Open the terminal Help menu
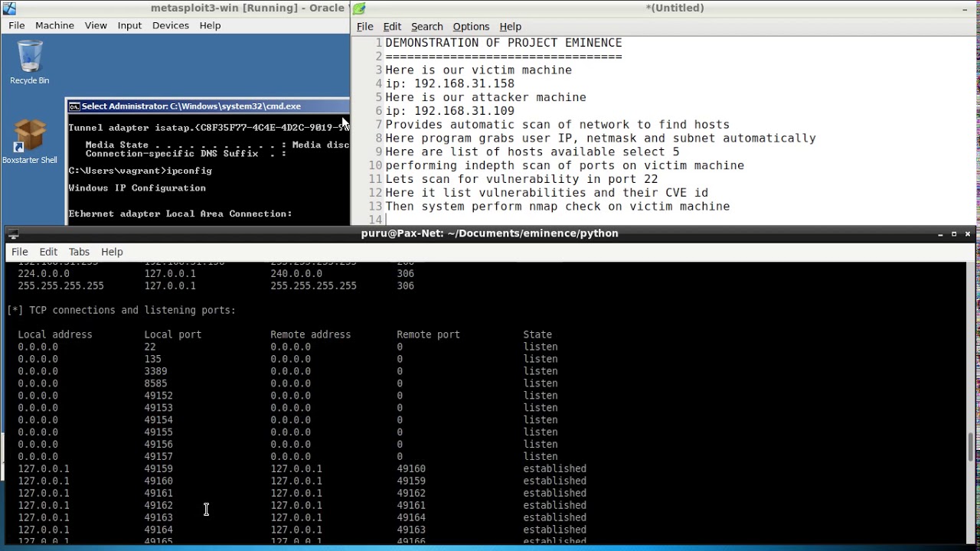 [112, 252]
